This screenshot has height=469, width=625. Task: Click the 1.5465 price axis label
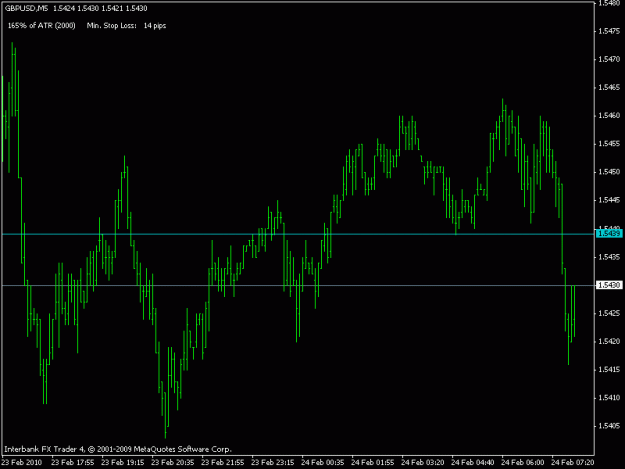[609, 87]
